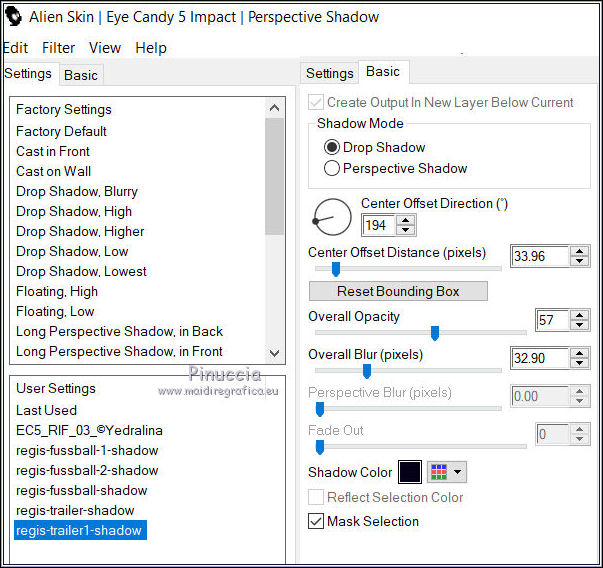This screenshot has height=568, width=603.
Task: Click the Fade Out value field
Action: 553,434
